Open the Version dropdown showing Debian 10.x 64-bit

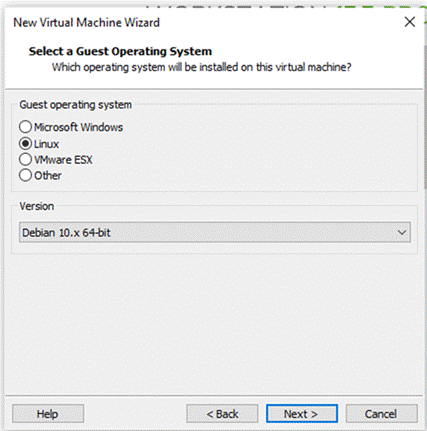tap(215, 232)
